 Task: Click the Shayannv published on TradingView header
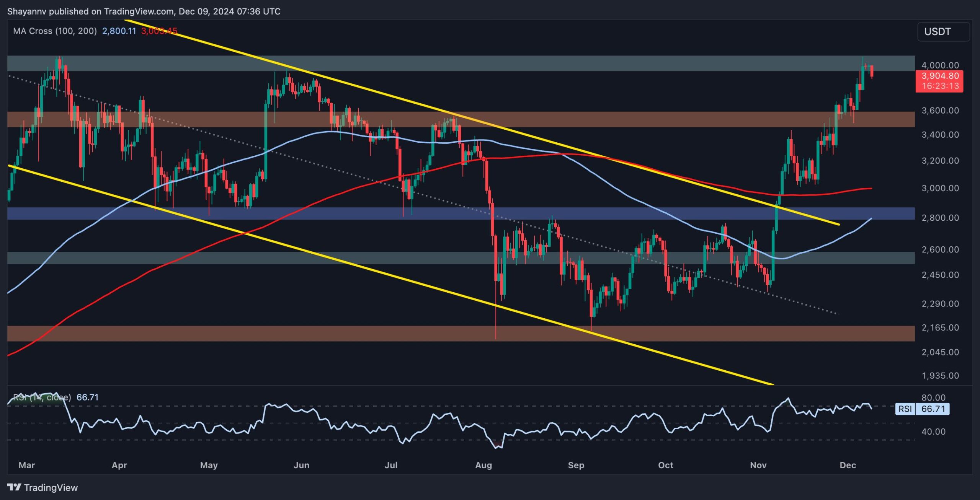click(144, 11)
